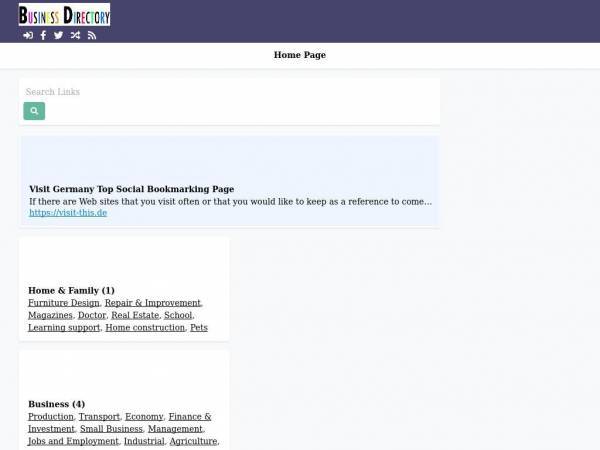
Task: Open the Production subcategory
Action: [51, 416]
